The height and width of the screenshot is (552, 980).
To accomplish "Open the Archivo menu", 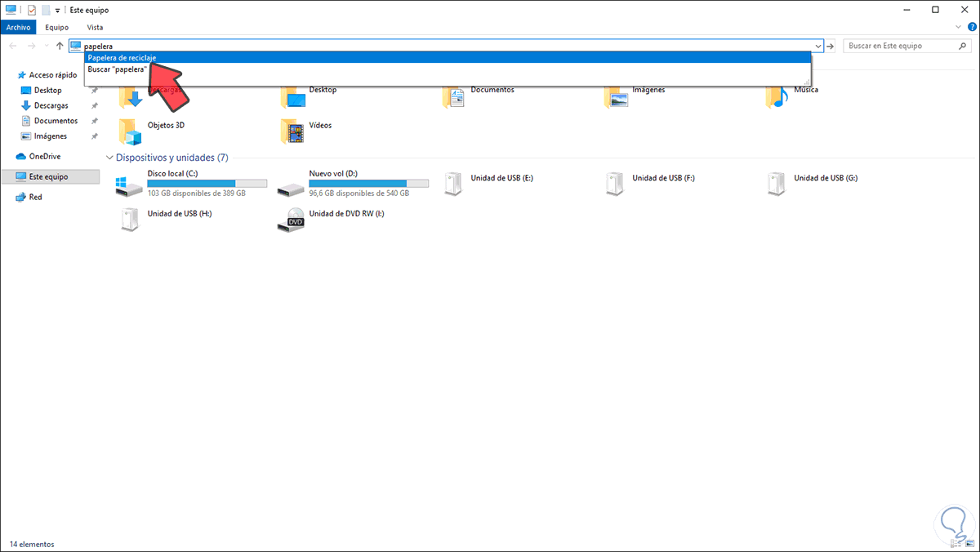I will click(18, 27).
